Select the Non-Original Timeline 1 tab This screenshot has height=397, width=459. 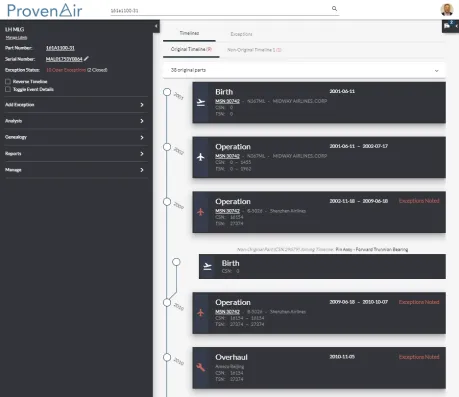[254, 50]
